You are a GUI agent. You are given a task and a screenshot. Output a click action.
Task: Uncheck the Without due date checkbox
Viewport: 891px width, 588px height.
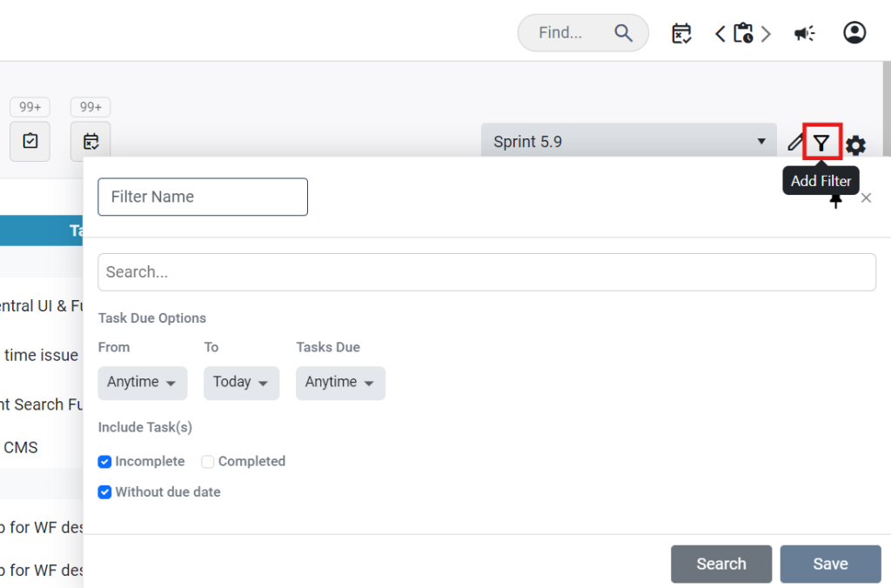(x=104, y=492)
